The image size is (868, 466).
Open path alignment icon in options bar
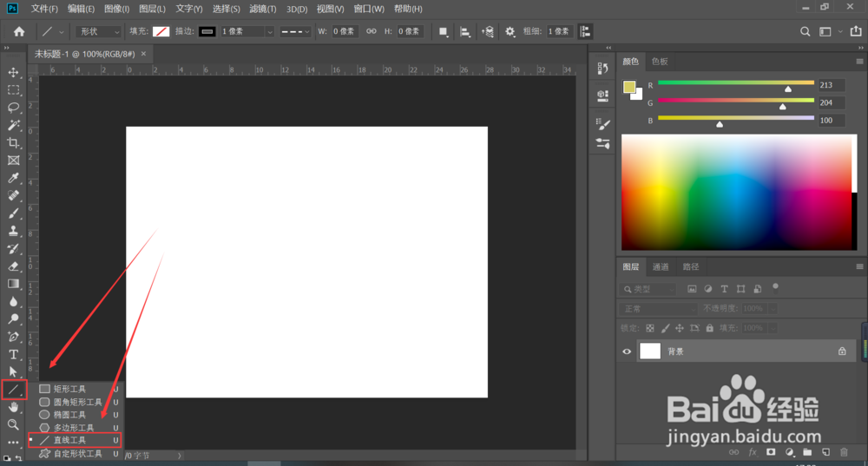point(465,31)
